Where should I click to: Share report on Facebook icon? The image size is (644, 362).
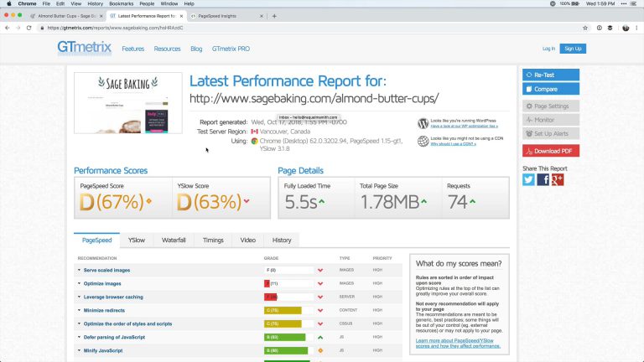tap(543, 179)
